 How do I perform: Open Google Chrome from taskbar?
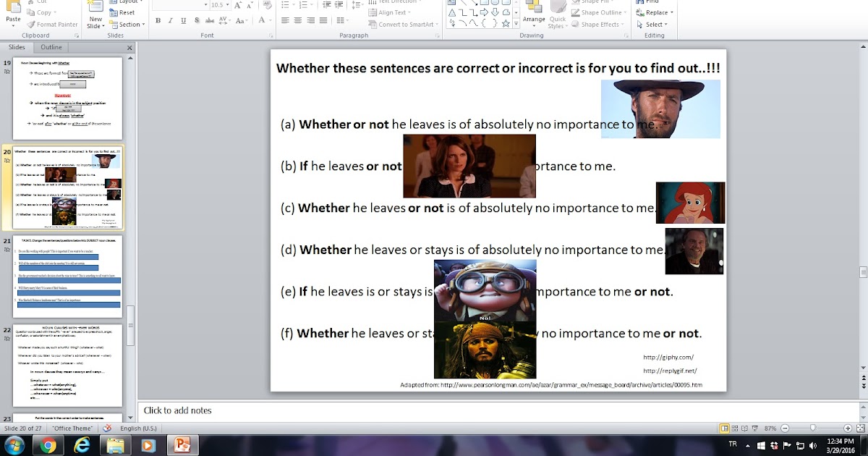tap(48, 445)
